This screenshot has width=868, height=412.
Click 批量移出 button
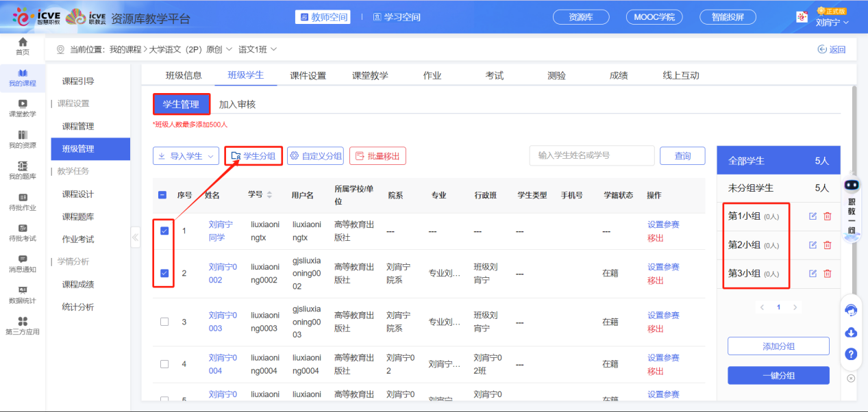point(377,156)
